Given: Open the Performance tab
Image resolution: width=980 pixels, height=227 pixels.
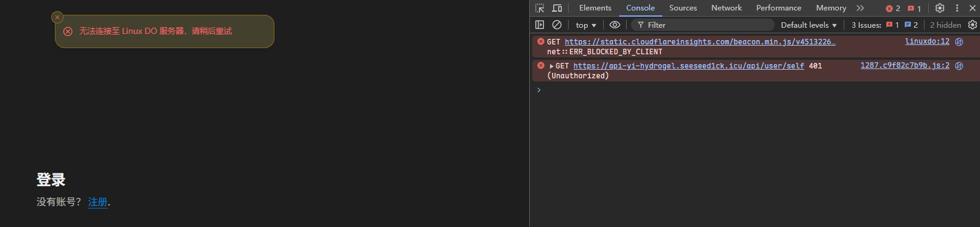Looking at the screenshot, I should pyautogui.click(x=778, y=8).
